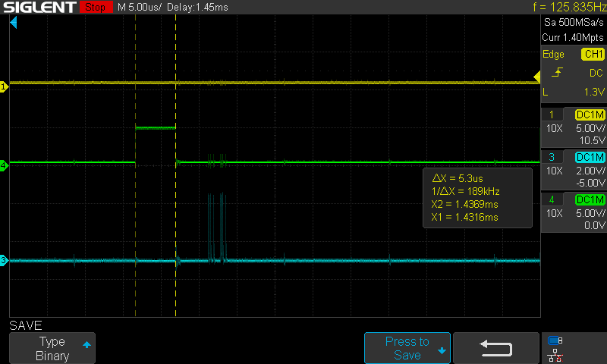The width and height of the screenshot is (607, 364).
Task: Open the Type Binary file format selector
Action: tap(52, 348)
